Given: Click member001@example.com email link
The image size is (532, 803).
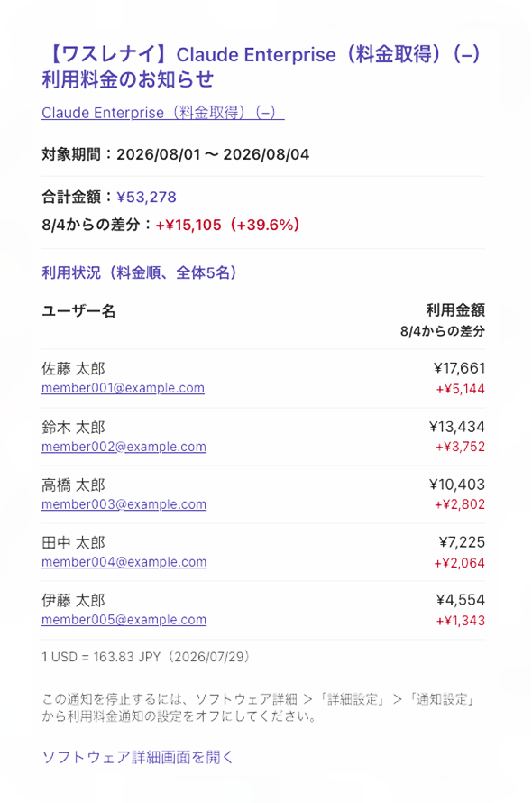Looking at the screenshot, I should [123, 388].
